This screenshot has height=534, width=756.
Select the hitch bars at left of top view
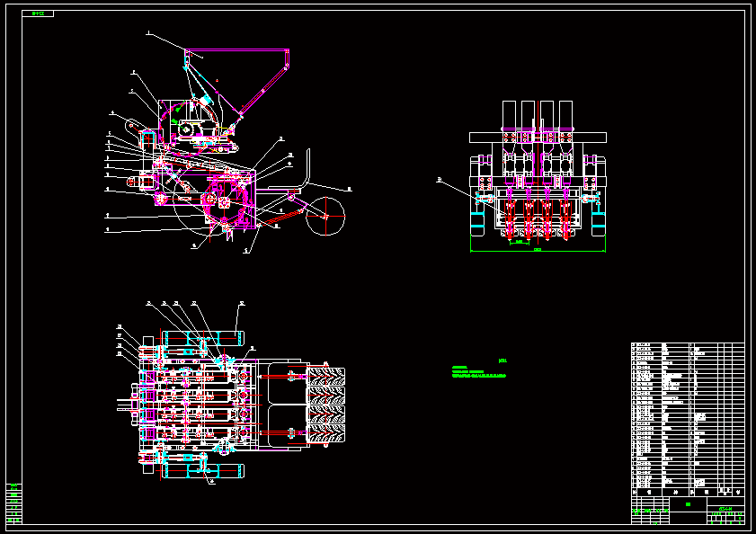(128, 405)
